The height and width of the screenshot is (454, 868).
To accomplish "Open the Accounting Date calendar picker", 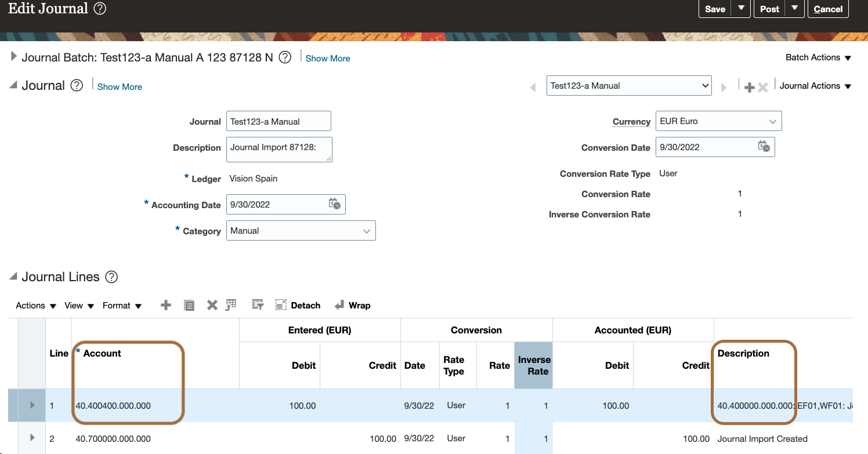I will click(335, 204).
